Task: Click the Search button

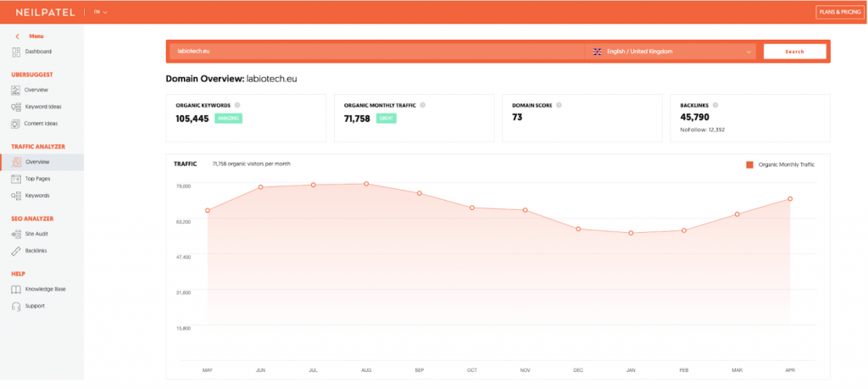Action: [x=794, y=52]
